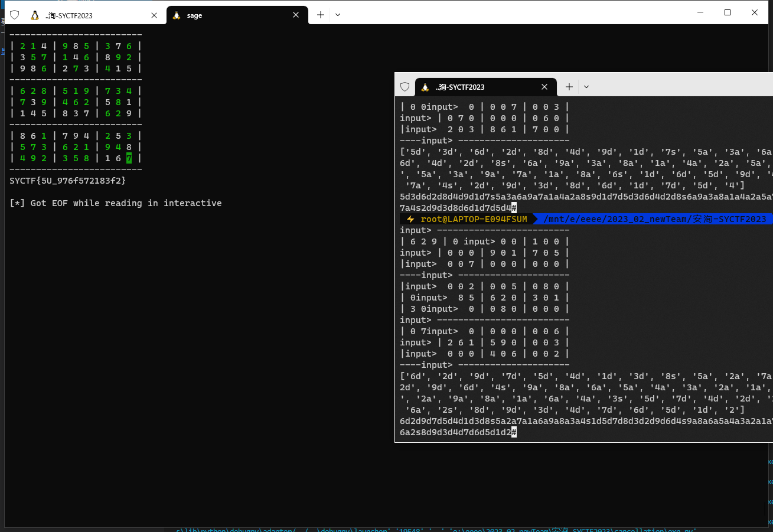Close the front terminal's 洵-SYCTF2023 tab

click(544, 87)
